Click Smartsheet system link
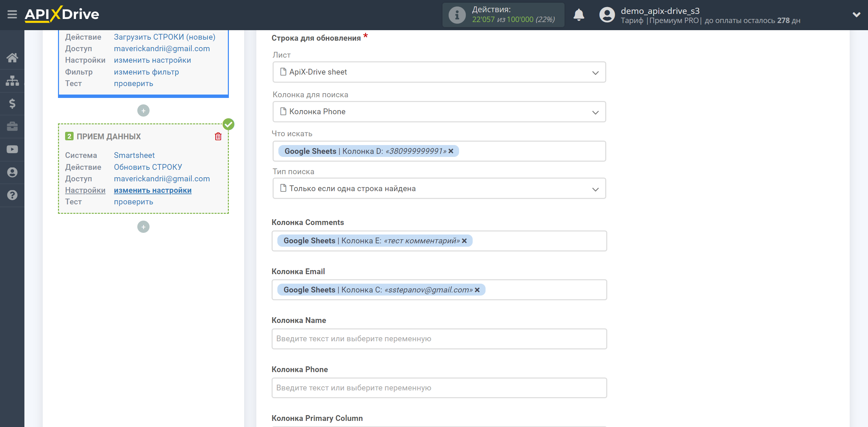868x427 pixels. (x=134, y=155)
